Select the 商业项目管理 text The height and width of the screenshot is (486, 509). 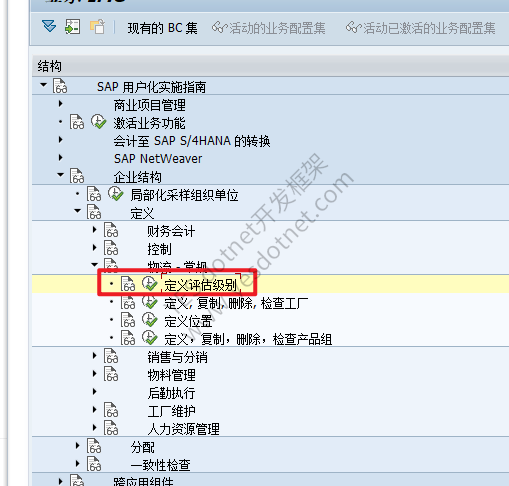pyautogui.click(x=150, y=105)
